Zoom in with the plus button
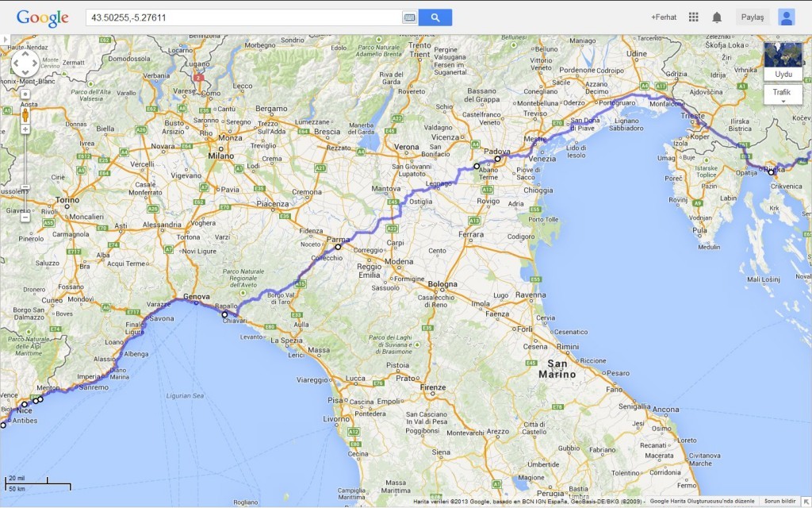Image resolution: width=812 pixels, height=508 pixels. [25, 129]
